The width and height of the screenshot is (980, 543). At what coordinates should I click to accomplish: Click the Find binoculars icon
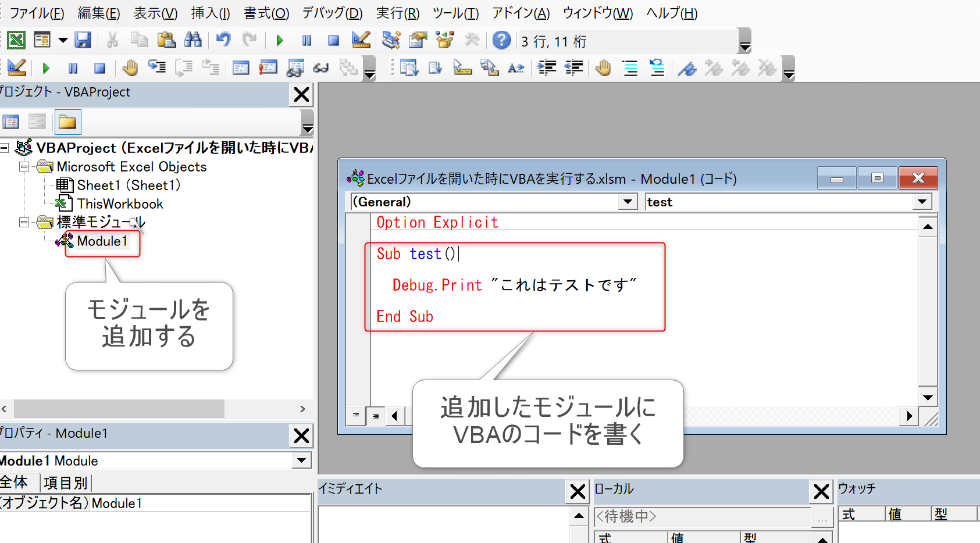click(x=193, y=40)
